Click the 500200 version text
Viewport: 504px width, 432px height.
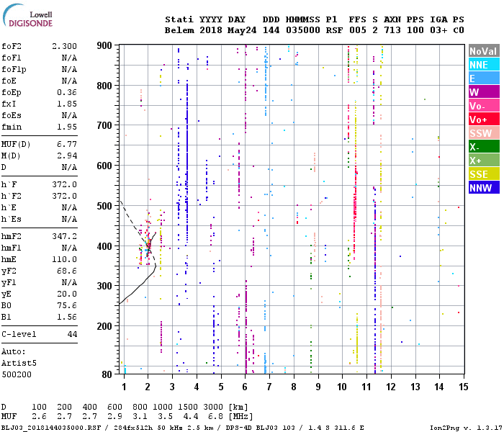pos(17,375)
